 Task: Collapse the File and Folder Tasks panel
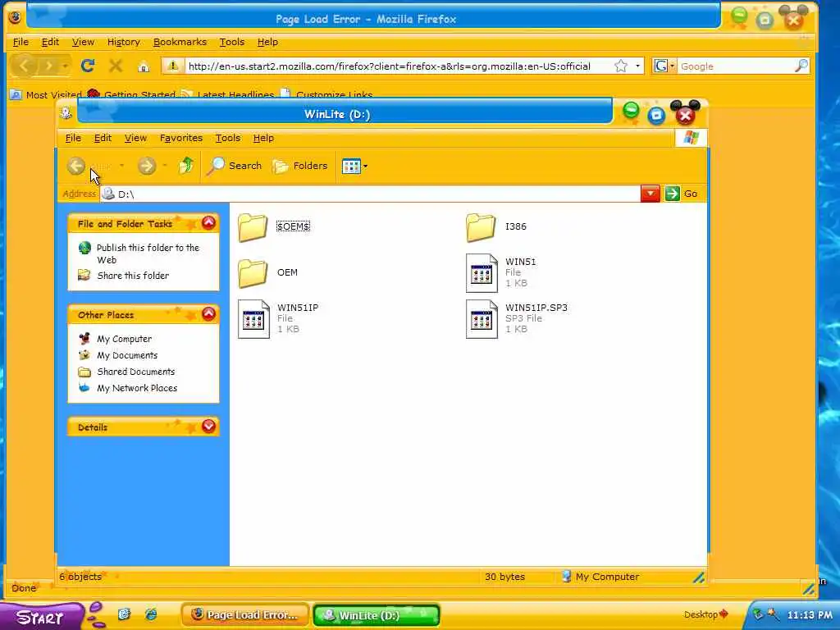(208, 222)
